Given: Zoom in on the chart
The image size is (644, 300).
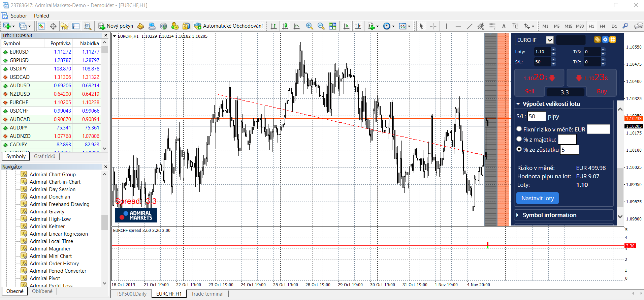Looking at the screenshot, I should tap(310, 26).
